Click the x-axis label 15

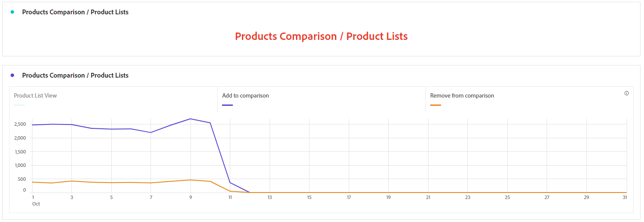309,197
